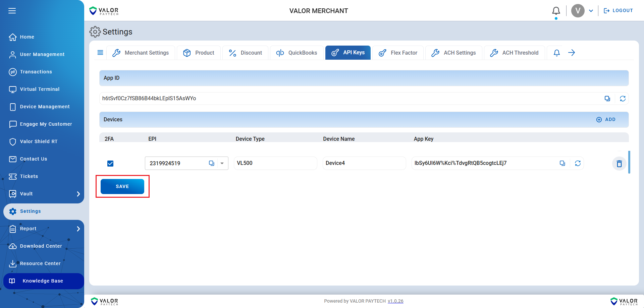644x308 pixels.
Task: Click the Device Type column header
Action: [x=250, y=139]
